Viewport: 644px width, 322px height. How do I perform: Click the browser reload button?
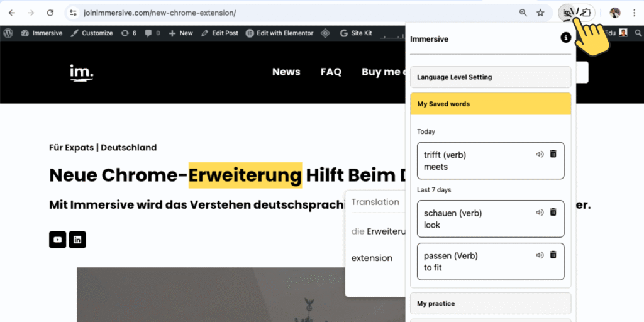tap(50, 13)
